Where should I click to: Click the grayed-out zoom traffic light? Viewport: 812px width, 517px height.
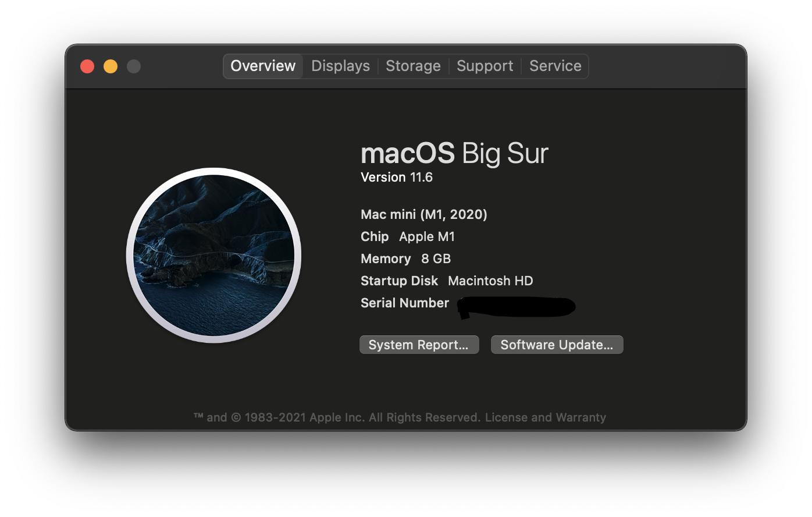[x=134, y=66]
